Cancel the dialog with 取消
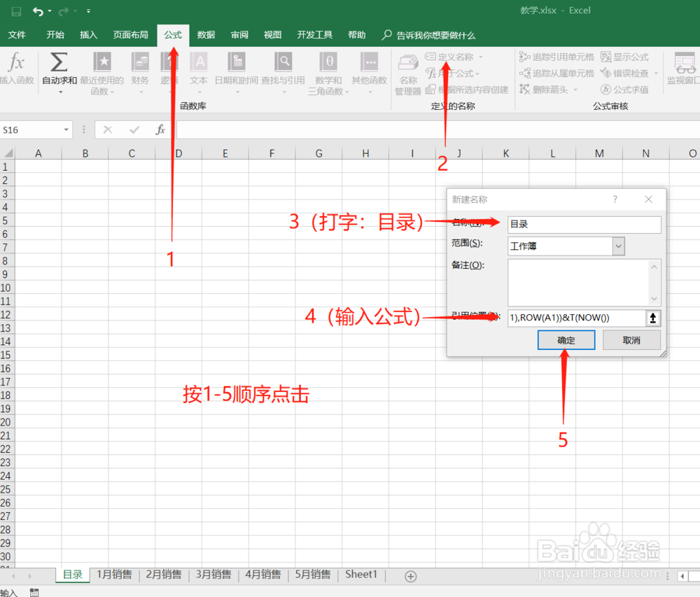 click(x=631, y=339)
